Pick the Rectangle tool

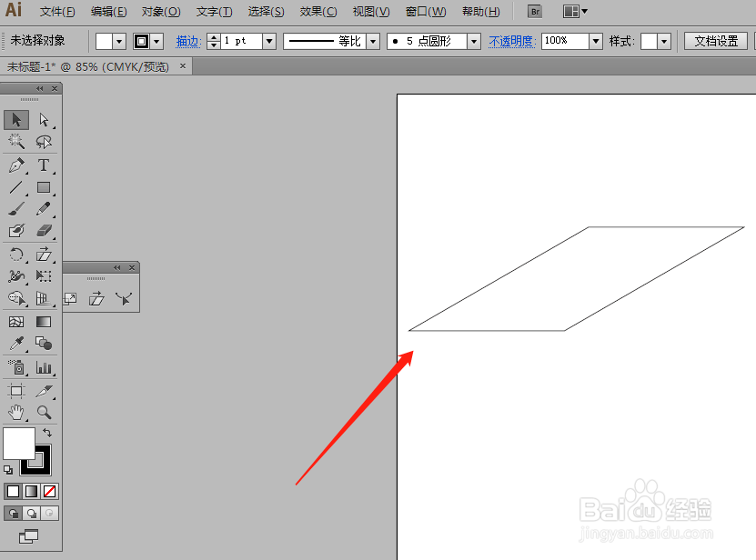tap(44, 187)
